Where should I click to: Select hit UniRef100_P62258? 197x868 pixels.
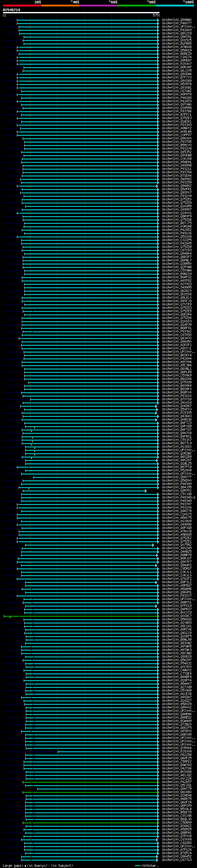click(176, 755)
